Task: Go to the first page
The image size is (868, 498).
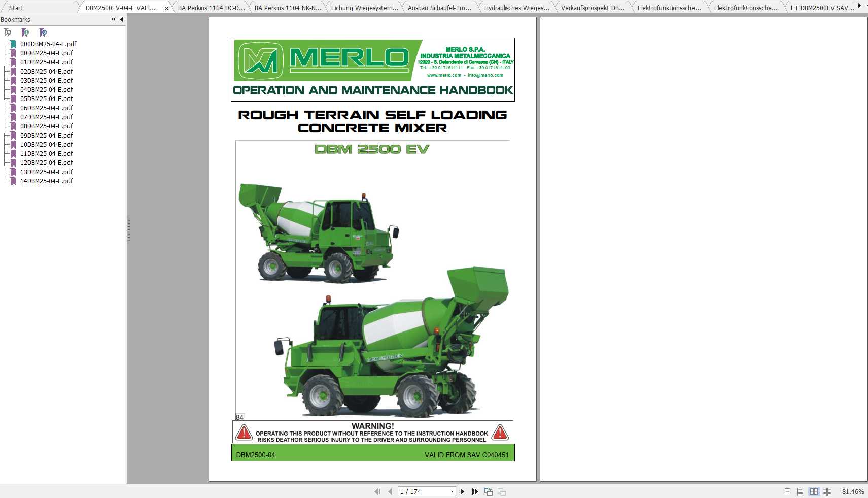Action: (377, 491)
